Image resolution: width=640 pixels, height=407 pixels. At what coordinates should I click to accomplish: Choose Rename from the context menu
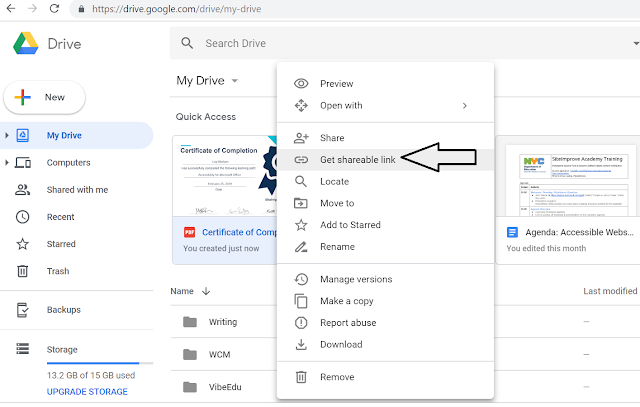click(385, 247)
